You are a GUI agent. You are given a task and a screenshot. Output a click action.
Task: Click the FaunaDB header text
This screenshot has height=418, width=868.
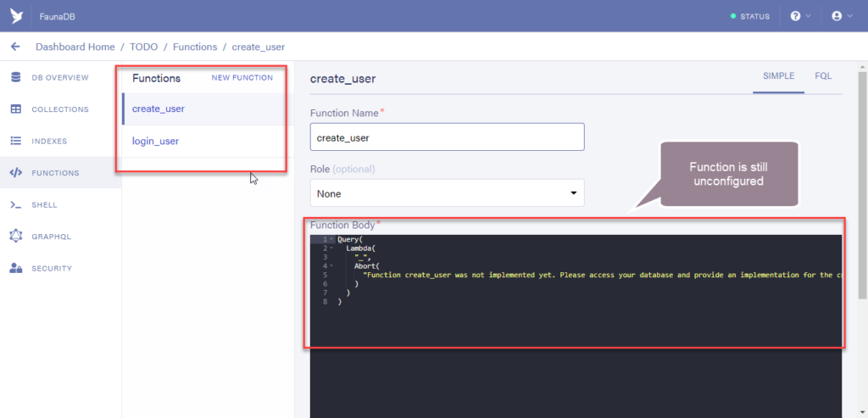tap(58, 17)
